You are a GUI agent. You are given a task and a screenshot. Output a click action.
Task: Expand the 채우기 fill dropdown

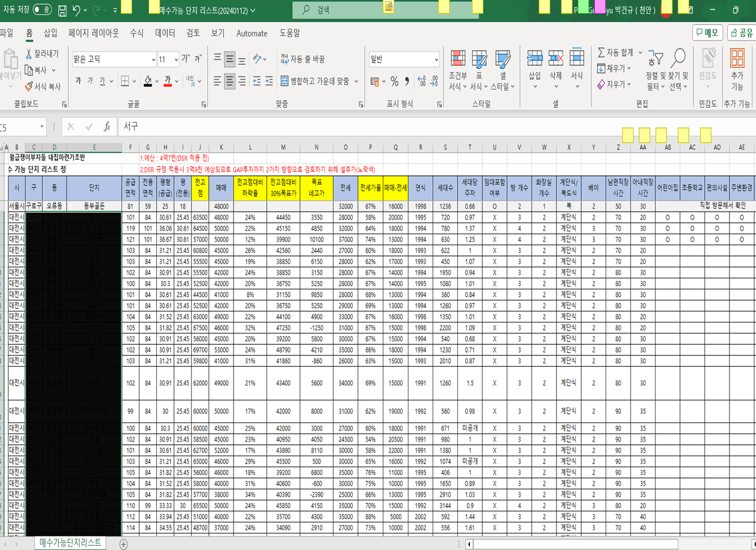(629, 69)
